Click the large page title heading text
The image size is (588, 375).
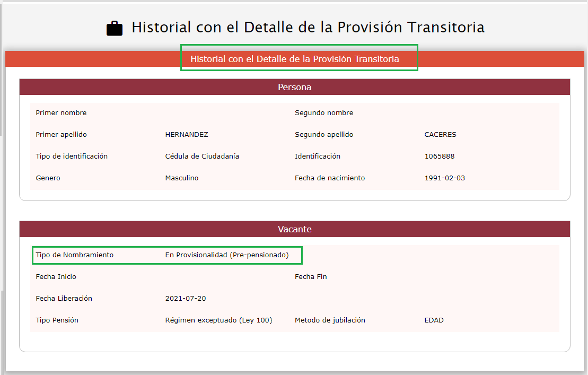308,28
